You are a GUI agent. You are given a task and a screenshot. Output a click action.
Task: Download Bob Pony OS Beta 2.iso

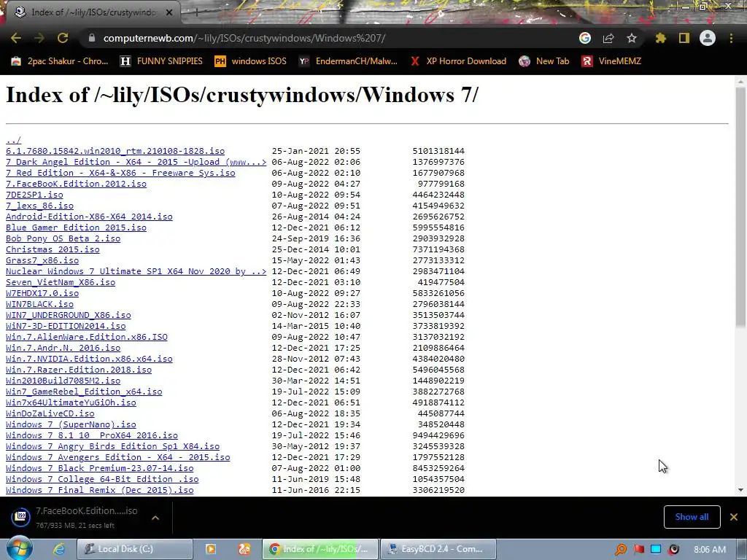click(63, 238)
